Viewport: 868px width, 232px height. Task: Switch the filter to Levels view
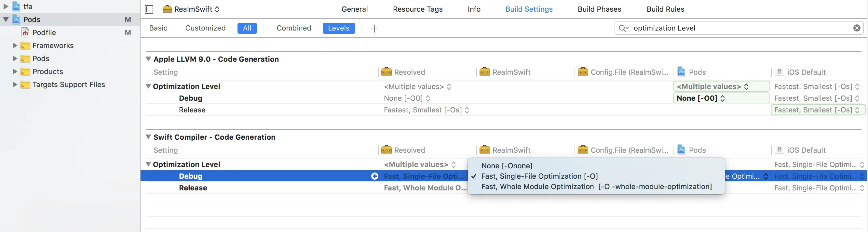tap(338, 28)
